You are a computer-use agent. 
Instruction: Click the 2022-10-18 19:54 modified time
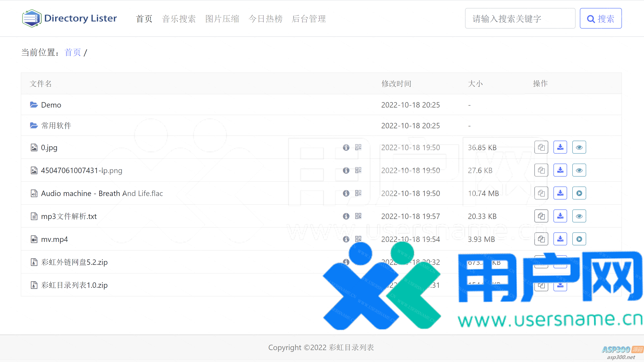pyautogui.click(x=410, y=239)
